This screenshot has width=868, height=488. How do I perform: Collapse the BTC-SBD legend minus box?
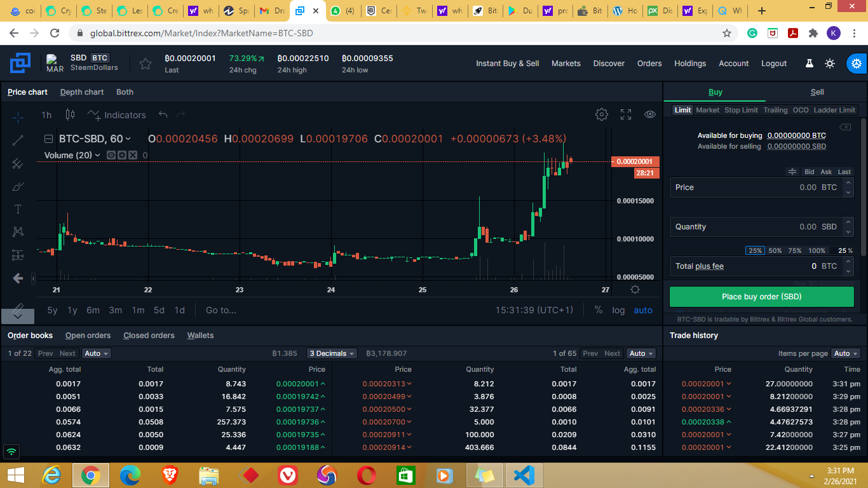coord(48,139)
